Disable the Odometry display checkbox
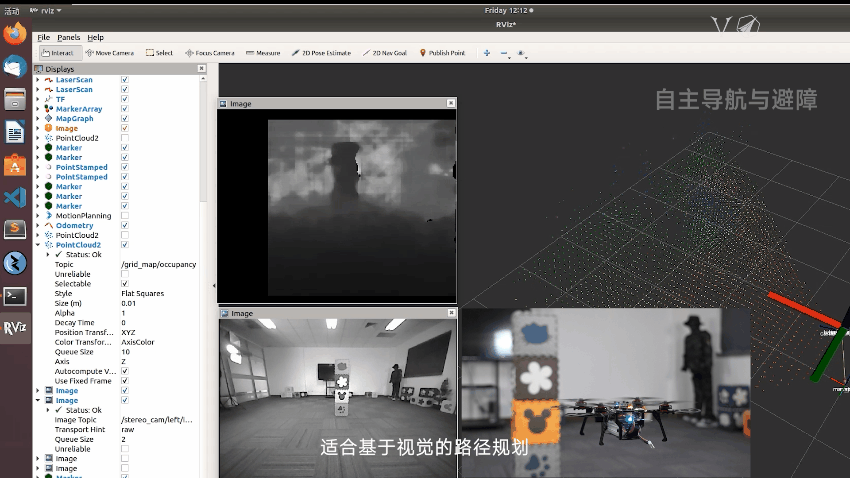This screenshot has width=850, height=478. (x=125, y=226)
